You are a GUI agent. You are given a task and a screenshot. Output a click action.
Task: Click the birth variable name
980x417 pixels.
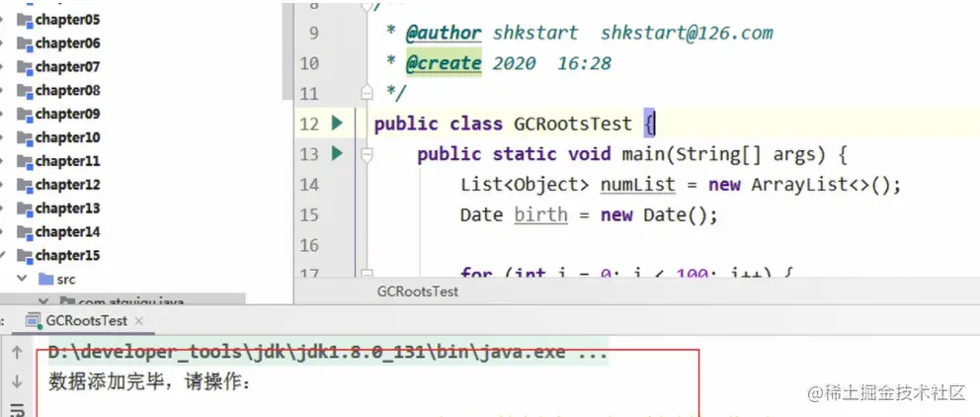pyautogui.click(x=541, y=215)
